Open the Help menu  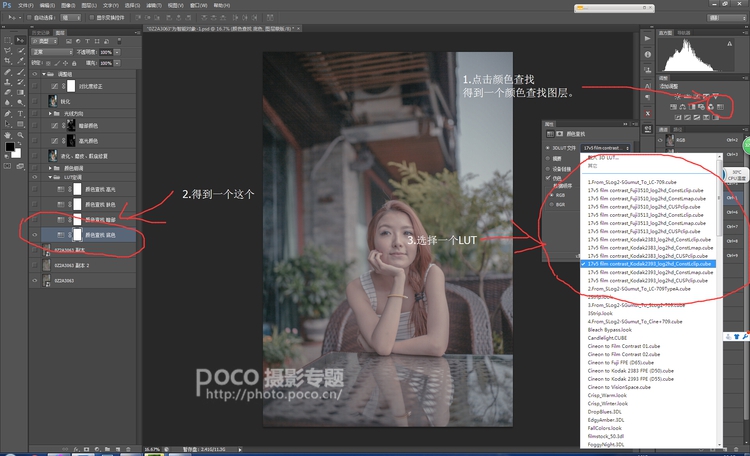221,5
